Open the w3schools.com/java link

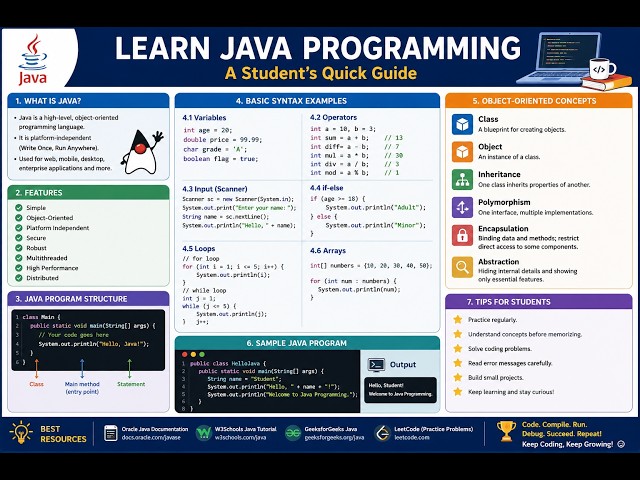[240, 438]
